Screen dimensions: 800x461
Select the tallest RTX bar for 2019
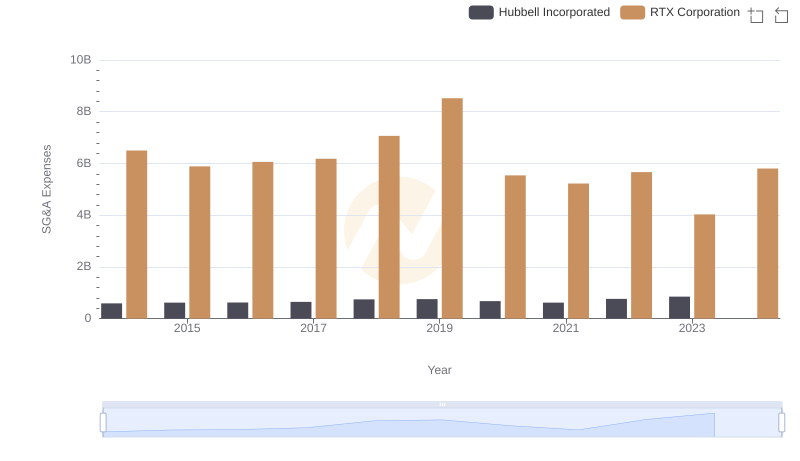tap(452, 208)
